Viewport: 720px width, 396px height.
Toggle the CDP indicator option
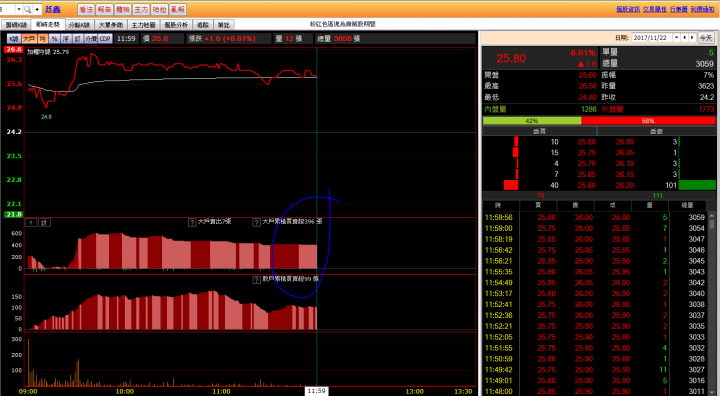click(105, 39)
